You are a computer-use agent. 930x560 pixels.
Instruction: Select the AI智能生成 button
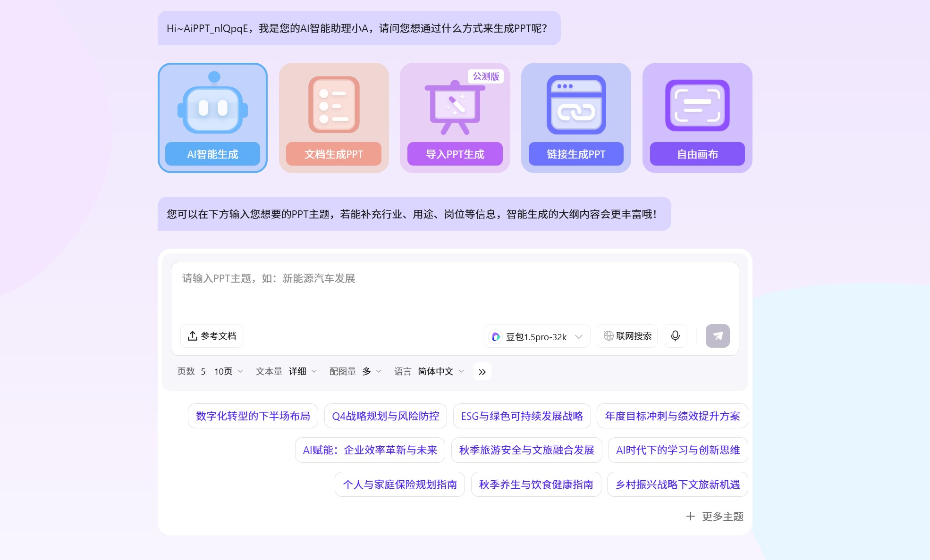coord(212,154)
